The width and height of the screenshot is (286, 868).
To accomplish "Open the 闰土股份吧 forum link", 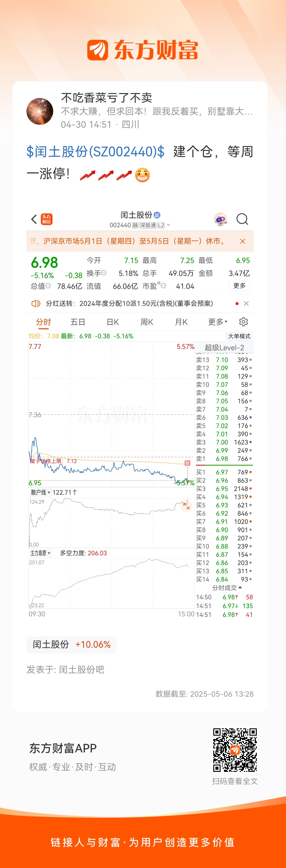I will (x=82, y=670).
